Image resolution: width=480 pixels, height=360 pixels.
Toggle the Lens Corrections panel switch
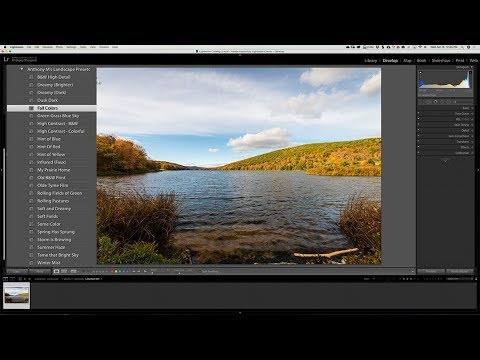pos(419,136)
